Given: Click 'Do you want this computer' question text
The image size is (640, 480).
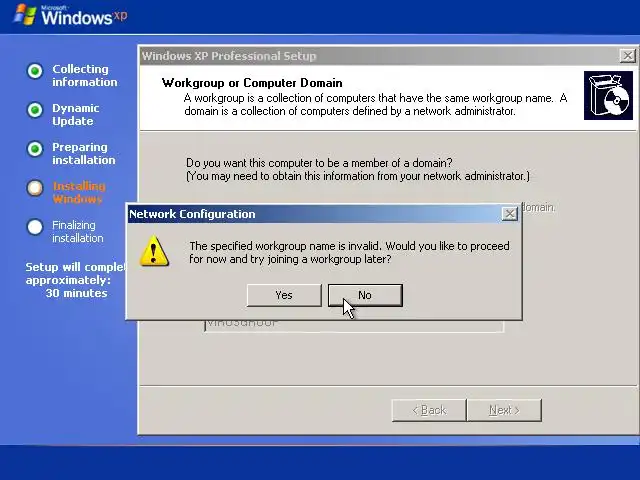Looking at the screenshot, I should pos(319,163).
